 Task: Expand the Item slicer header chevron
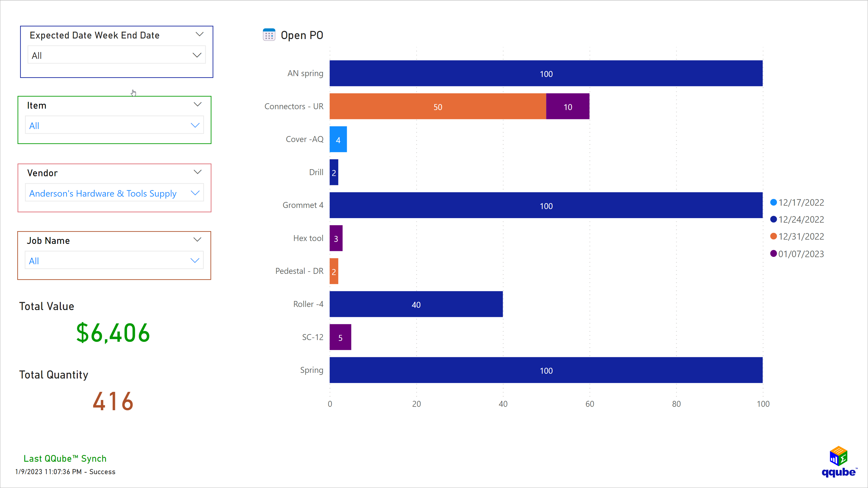197,104
